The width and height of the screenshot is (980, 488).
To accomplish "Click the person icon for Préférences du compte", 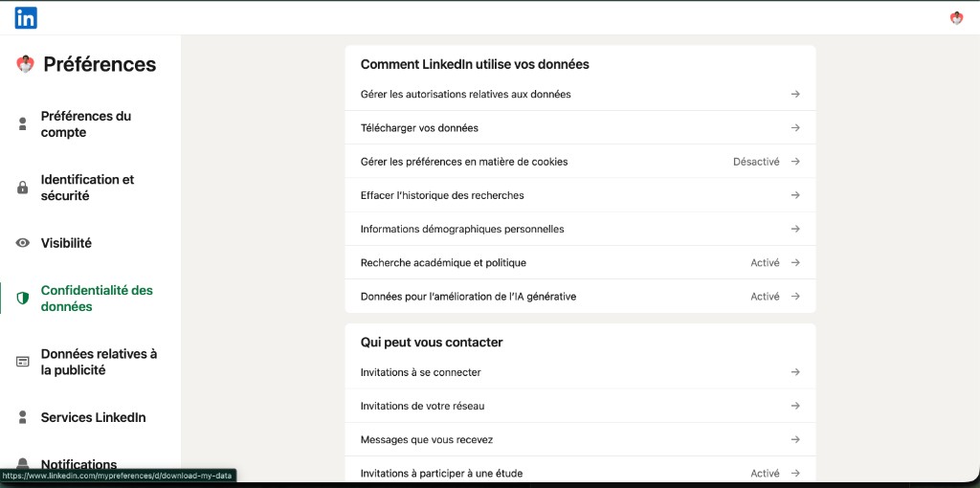I will (23, 123).
